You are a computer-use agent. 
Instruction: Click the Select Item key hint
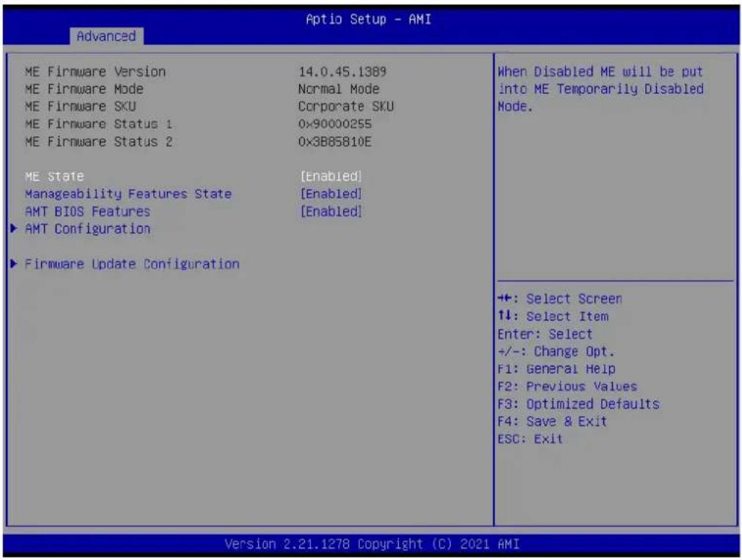(553, 317)
